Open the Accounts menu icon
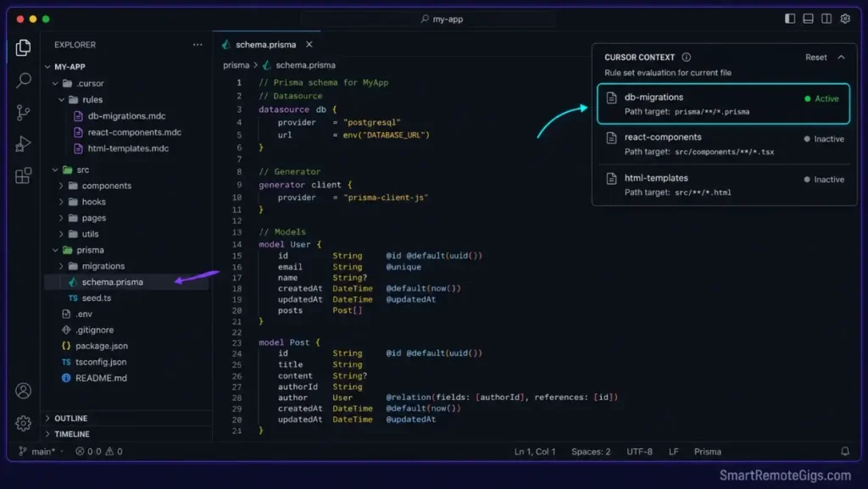Screen dimensions: 868x489 tap(23, 391)
